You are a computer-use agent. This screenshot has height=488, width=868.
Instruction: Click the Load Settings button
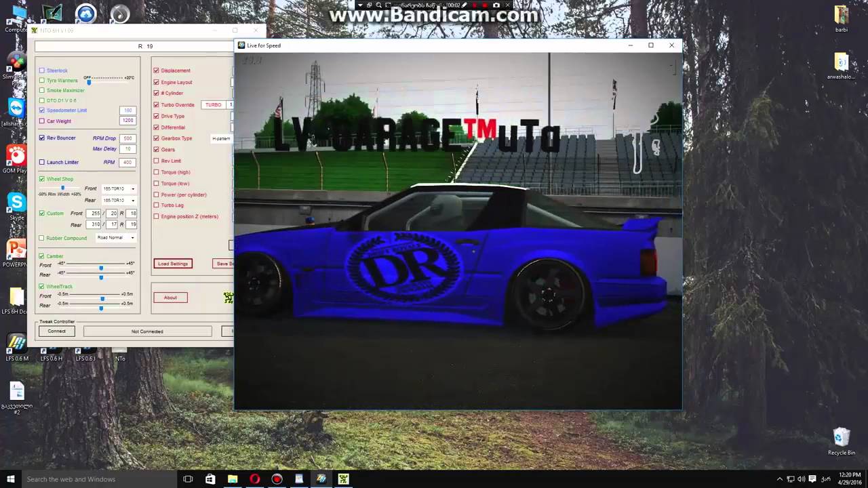[x=173, y=264]
